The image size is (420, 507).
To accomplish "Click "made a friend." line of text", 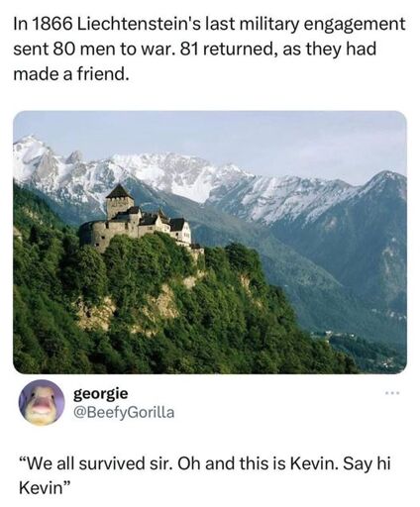I will click(70, 74).
